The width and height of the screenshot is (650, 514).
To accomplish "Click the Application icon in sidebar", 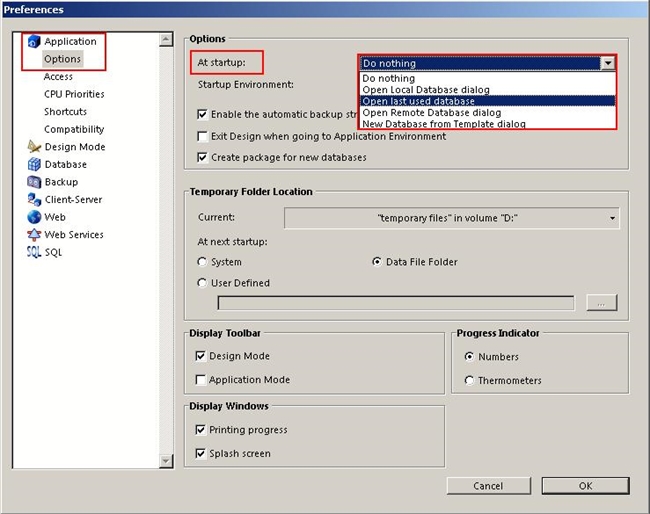I will pos(34,42).
